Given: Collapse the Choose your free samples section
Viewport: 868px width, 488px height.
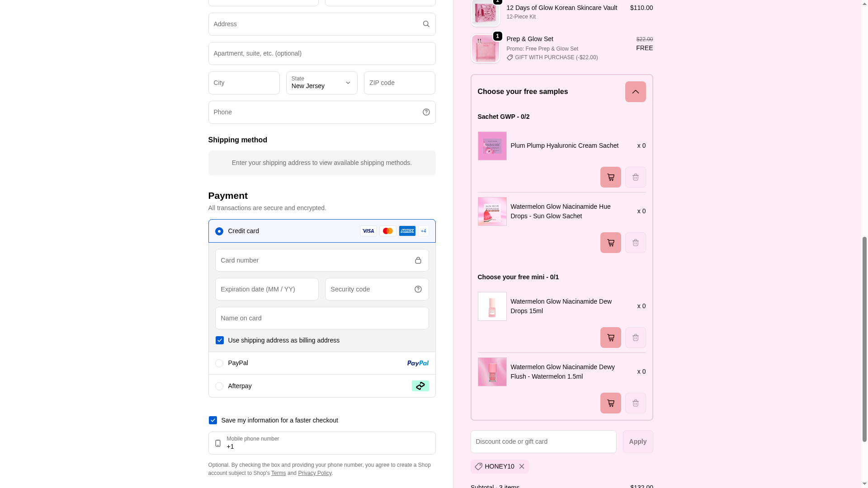Looking at the screenshot, I should 635,92.
